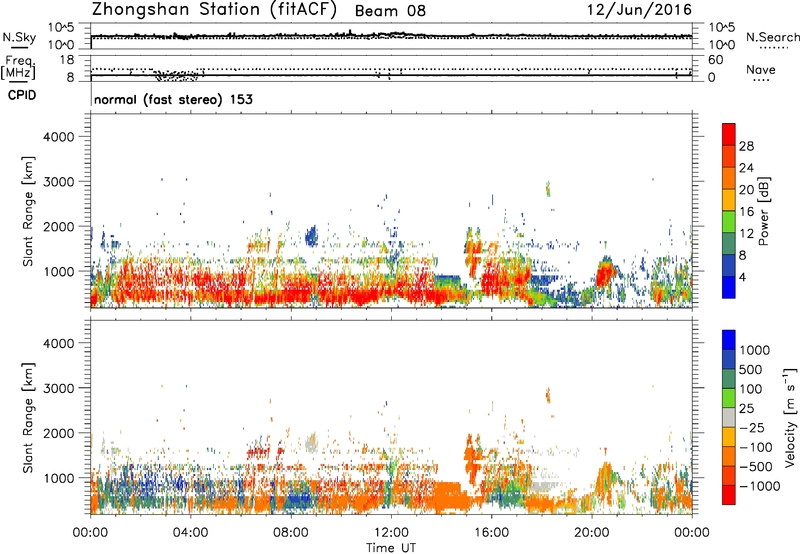This screenshot has height=554, width=800.
Task: Click the '16:00' time axis label
Action: (491, 533)
